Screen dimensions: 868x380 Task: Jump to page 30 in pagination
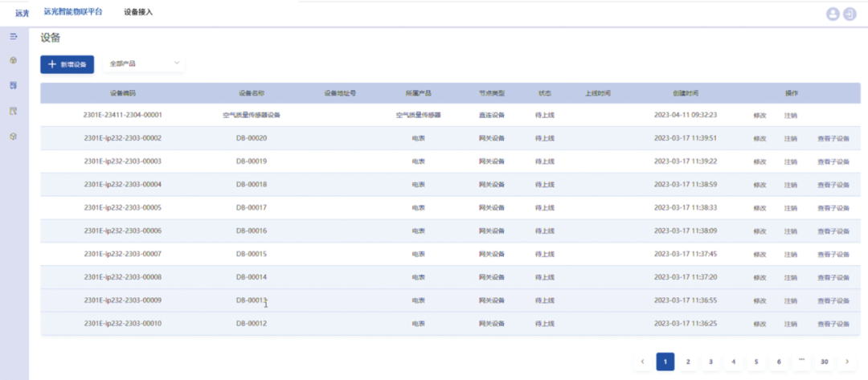pyautogui.click(x=824, y=362)
